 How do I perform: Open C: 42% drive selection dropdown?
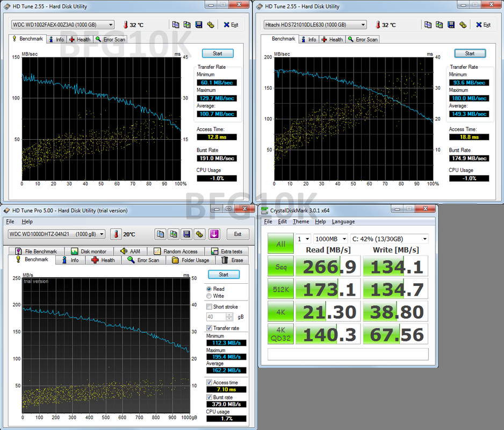(x=390, y=239)
